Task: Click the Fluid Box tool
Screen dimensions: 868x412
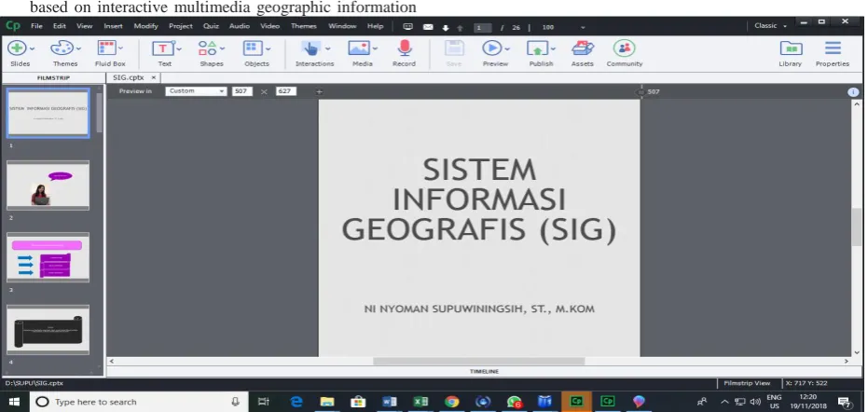Action: (x=106, y=48)
